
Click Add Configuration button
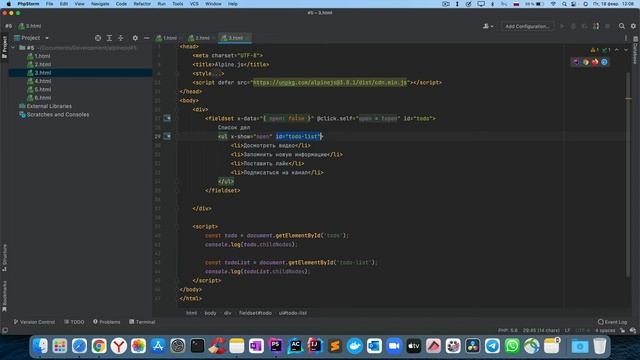pyautogui.click(x=527, y=26)
